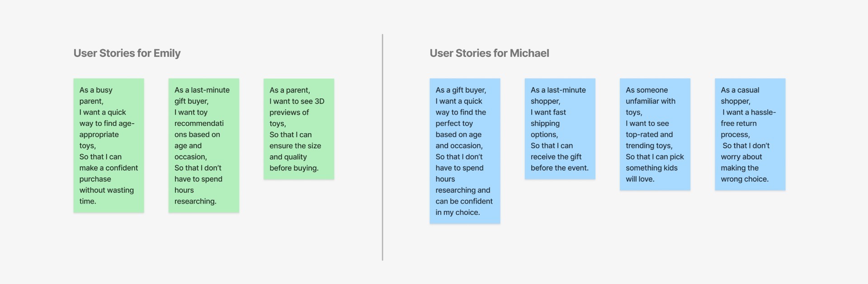Select the blue 'As a gift buyer' sticky note
The width and height of the screenshot is (868, 284).
point(465,151)
